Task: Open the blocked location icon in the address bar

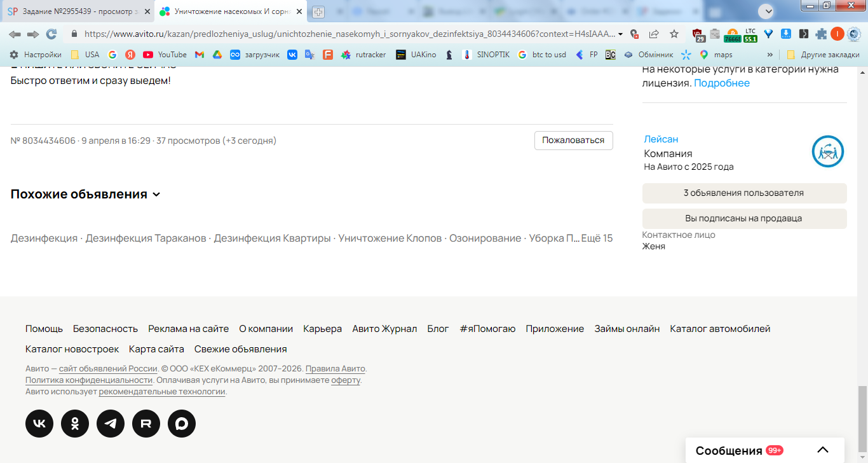Action: 634,34
